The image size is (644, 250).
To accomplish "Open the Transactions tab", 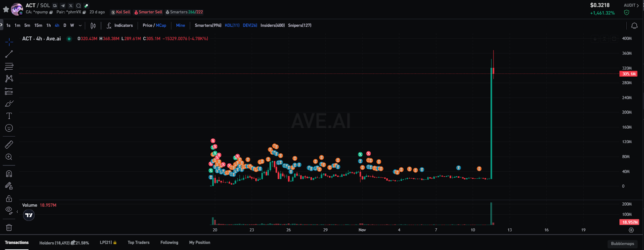I will click(17, 242).
